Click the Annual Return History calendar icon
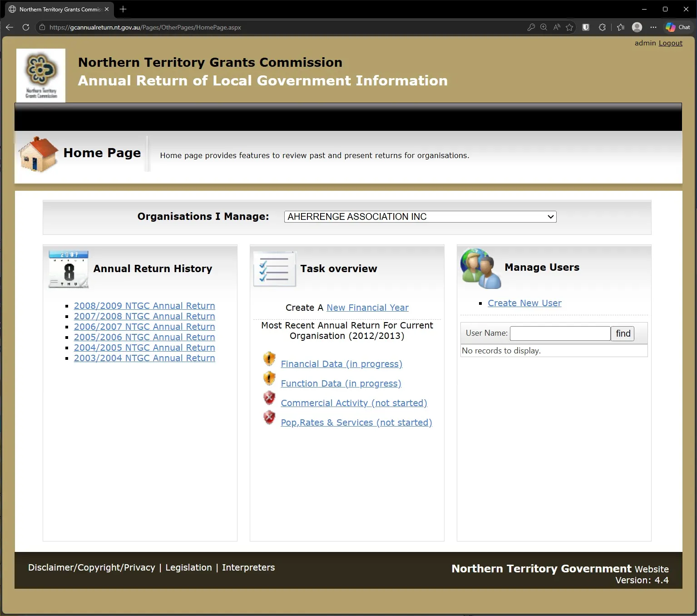 click(x=69, y=269)
